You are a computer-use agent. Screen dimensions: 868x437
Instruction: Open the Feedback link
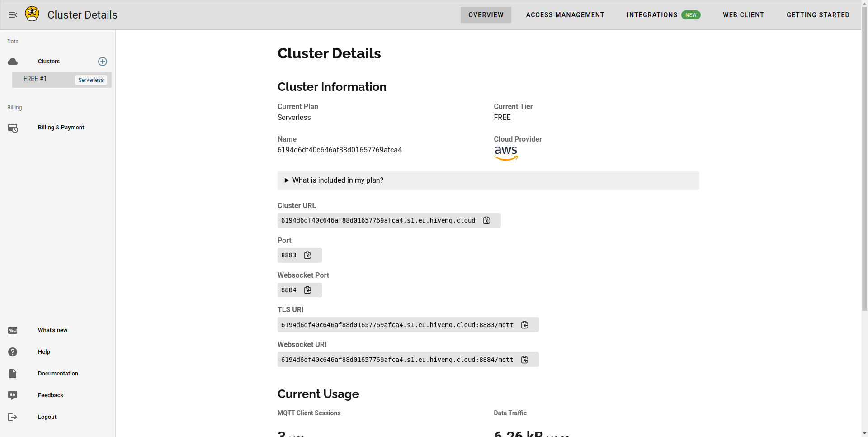pyautogui.click(x=51, y=395)
